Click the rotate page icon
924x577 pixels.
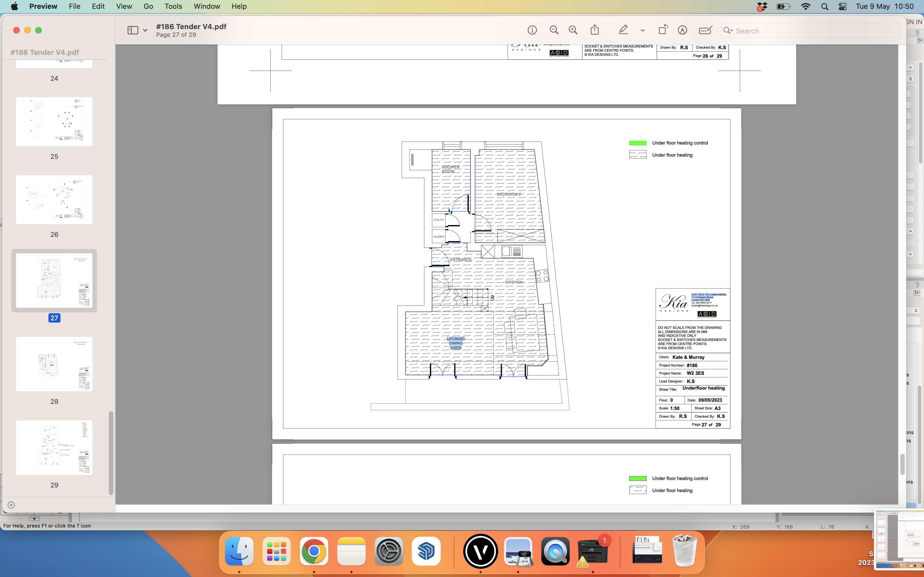(x=663, y=30)
